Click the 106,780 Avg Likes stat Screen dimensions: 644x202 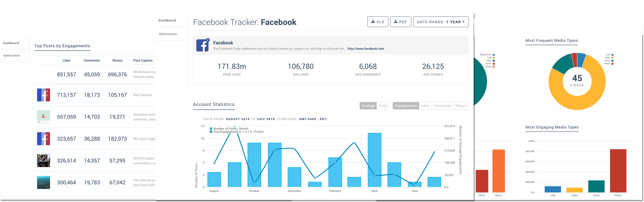301,67
